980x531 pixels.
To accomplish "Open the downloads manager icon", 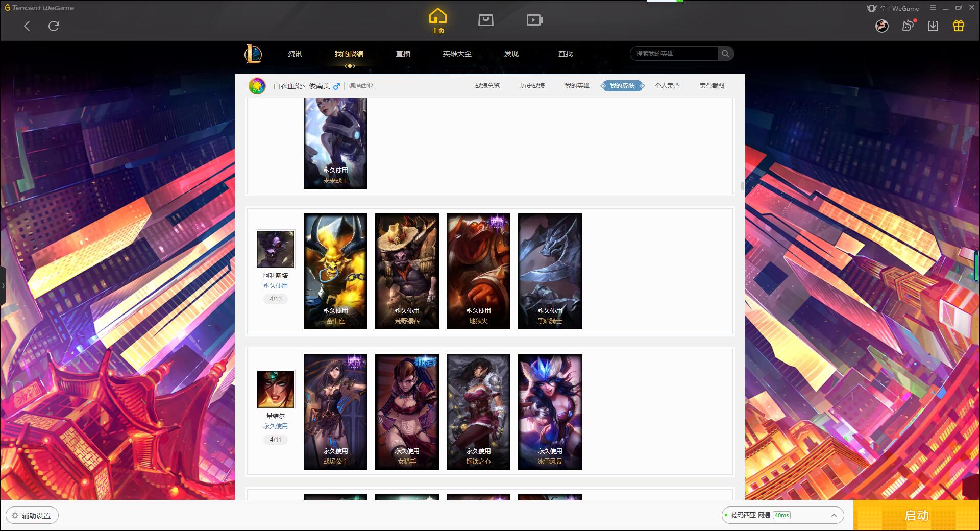I will click(933, 26).
